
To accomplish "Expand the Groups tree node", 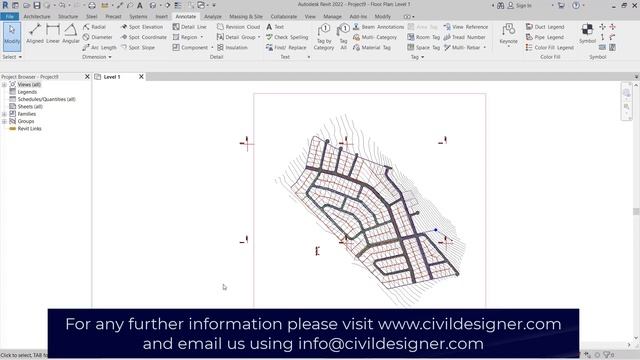I will (x=4, y=121).
